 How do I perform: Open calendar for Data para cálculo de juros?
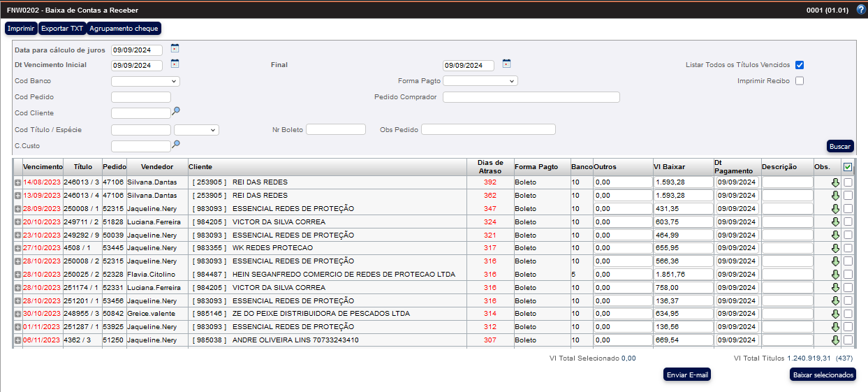pos(175,49)
